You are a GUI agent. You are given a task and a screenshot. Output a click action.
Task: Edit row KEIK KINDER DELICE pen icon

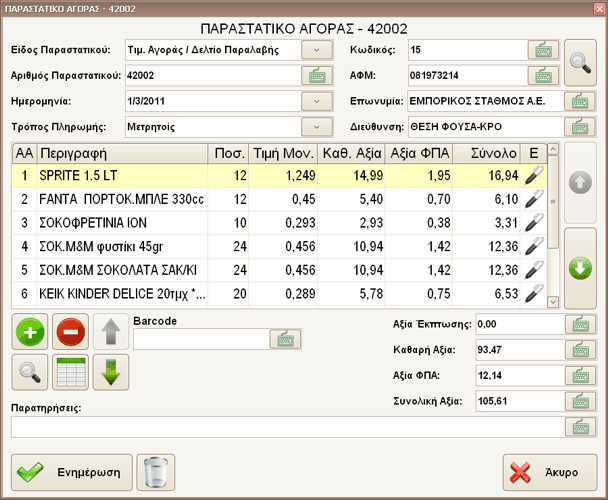click(534, 294)
